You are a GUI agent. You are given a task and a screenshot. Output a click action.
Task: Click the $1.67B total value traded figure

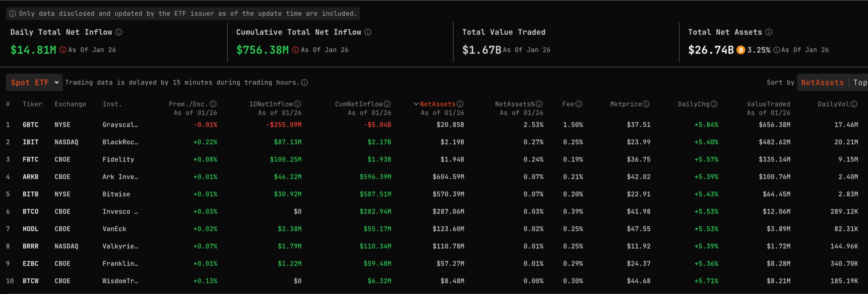pyautogui.click(x=482, y=50)
